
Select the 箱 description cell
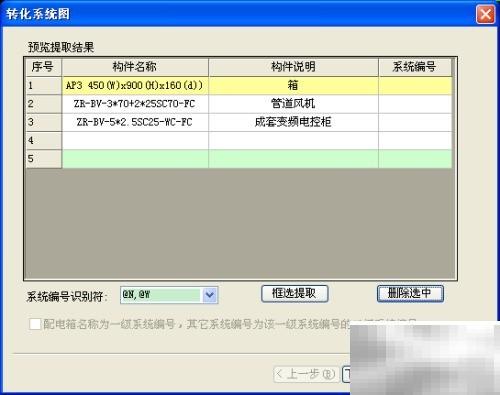293,86
